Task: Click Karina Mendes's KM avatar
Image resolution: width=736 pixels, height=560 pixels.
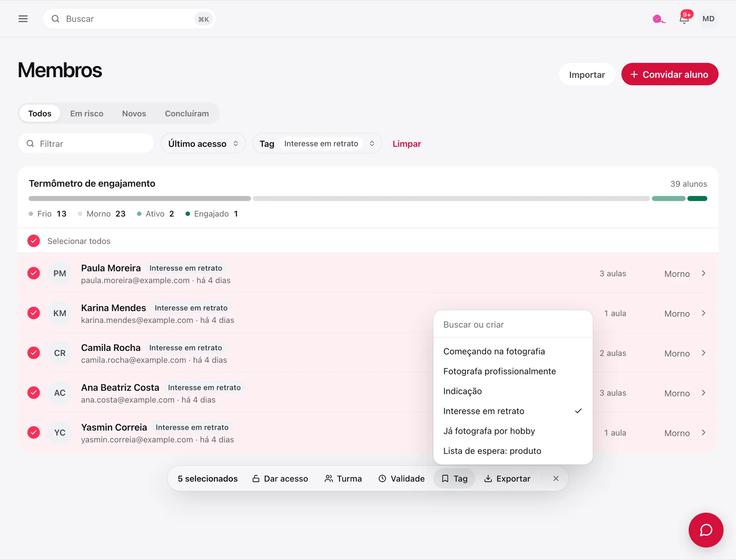Action: point(60,313)
